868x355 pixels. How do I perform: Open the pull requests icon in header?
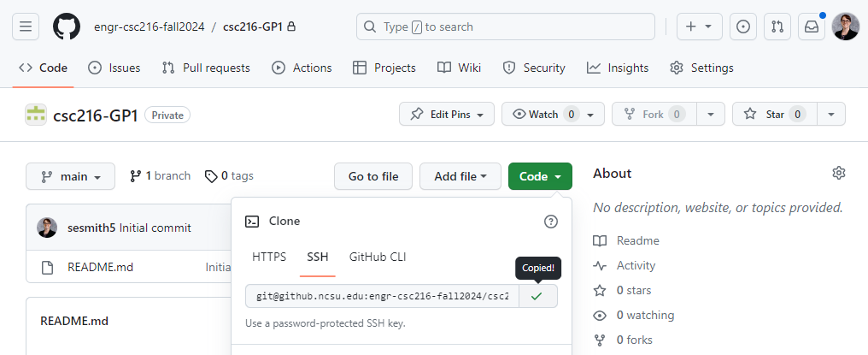point(777,27)
